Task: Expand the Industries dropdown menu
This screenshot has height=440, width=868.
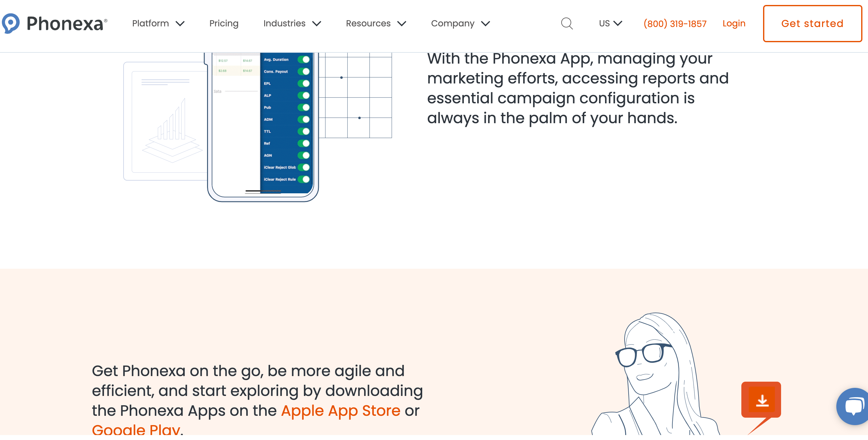Action: [292, 24]
